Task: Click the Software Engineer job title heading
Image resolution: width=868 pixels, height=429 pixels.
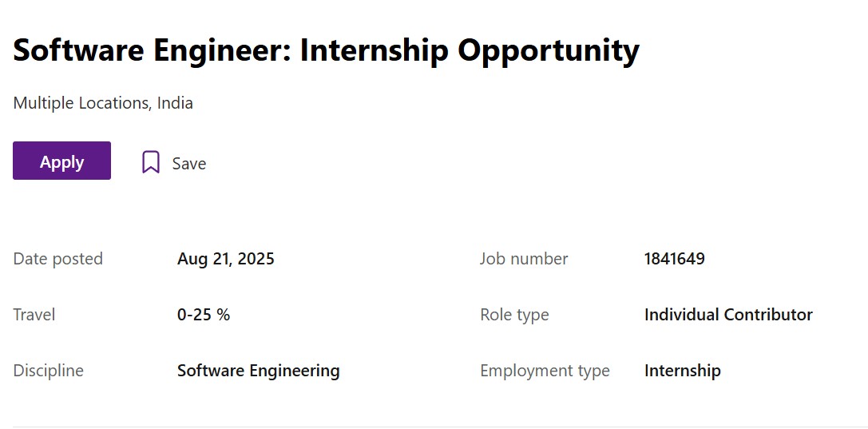Action: tap(326, 50)
